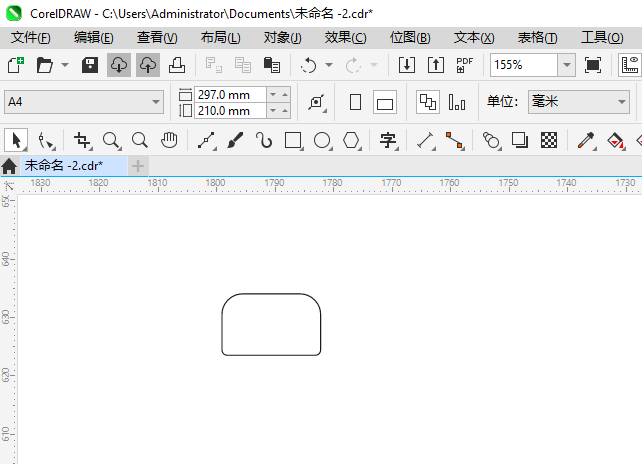The image size is (642, 464).
Task: Pick the Ellipse tool
Action: click(322, 140)
